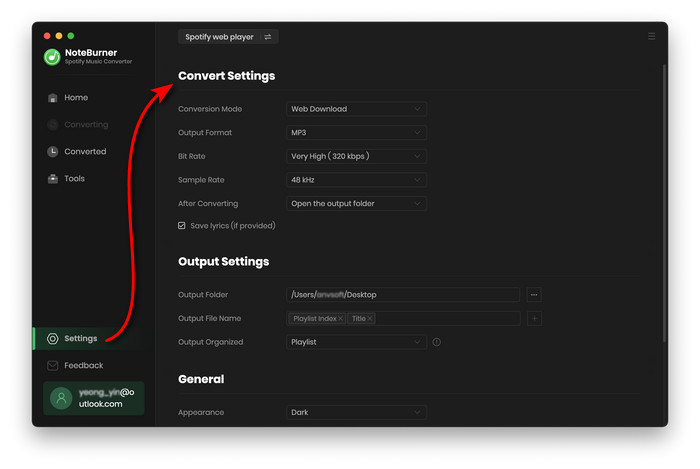Click the Output Folder path field
This screenshot has height=469, width=700.
pyautogui.click(x=403, y=295)
